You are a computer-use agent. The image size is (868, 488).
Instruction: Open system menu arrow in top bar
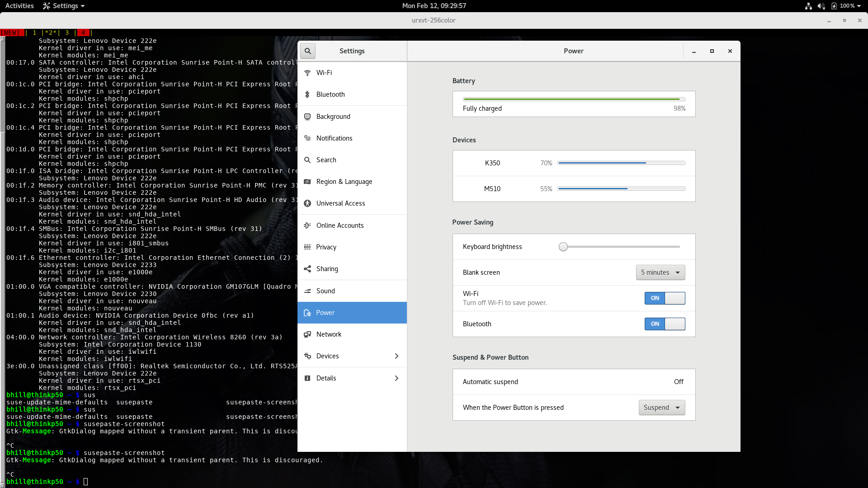tap(859, 6)
